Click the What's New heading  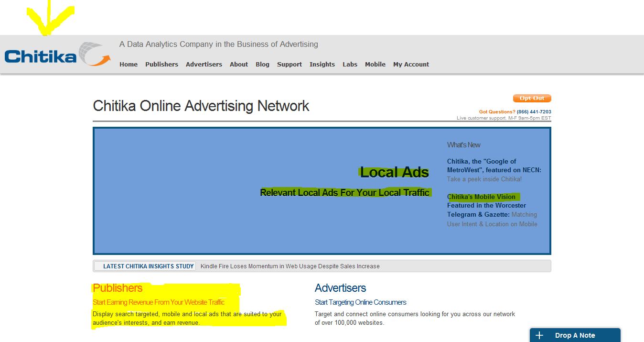point(464,145)
